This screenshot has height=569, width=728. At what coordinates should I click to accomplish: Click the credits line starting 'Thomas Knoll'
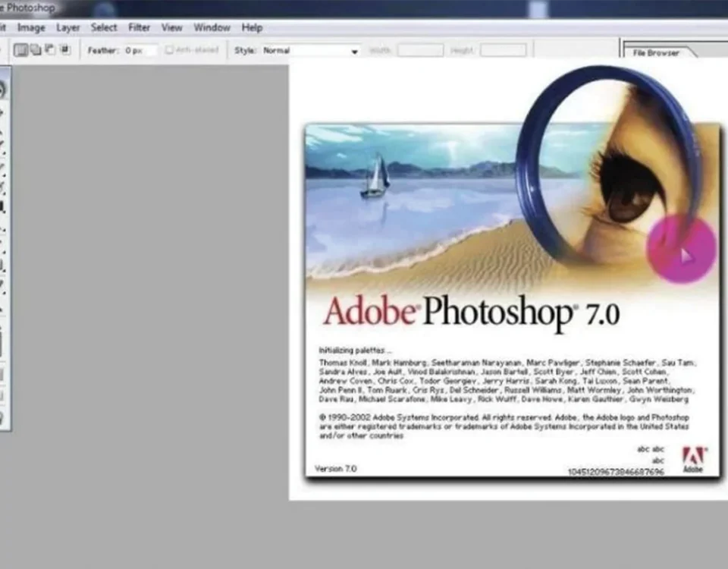[x=507, y=363]
